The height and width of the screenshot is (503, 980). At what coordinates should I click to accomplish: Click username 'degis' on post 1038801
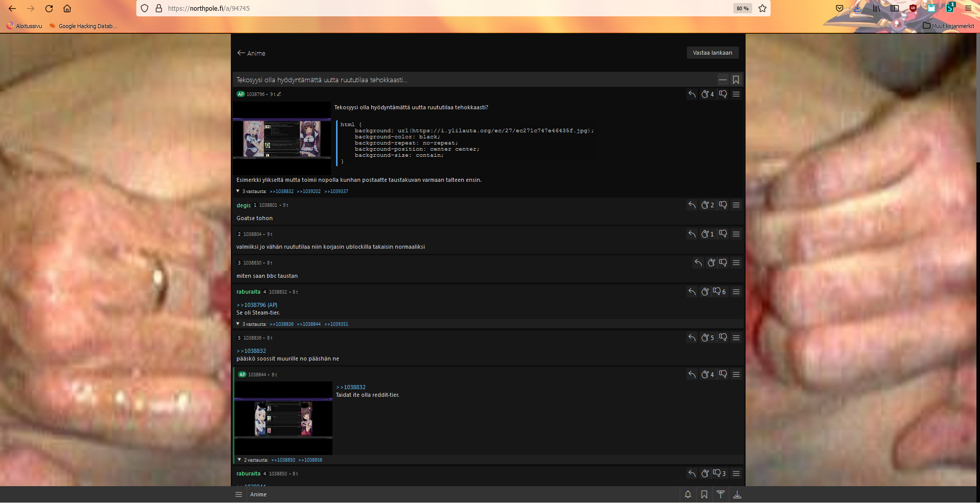pos(244,205)
